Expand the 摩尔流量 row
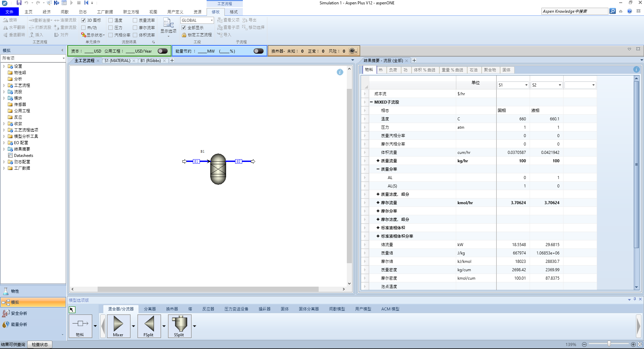 378,203
